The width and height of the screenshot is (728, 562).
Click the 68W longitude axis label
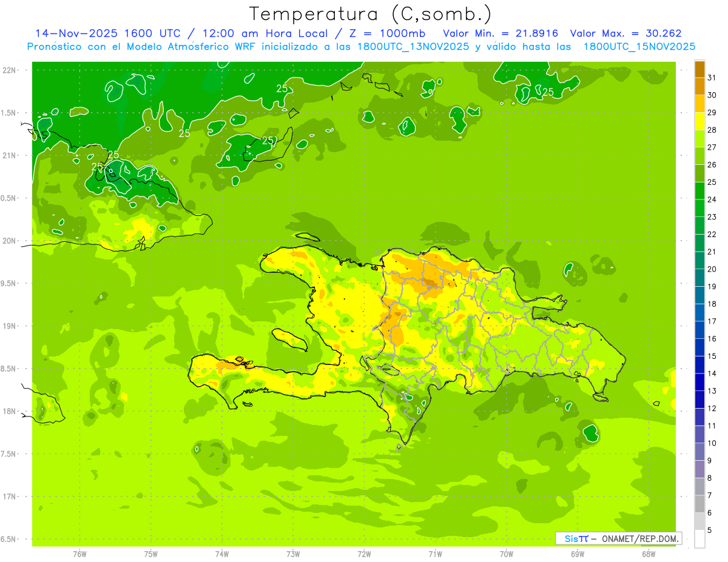pos(649,554)
